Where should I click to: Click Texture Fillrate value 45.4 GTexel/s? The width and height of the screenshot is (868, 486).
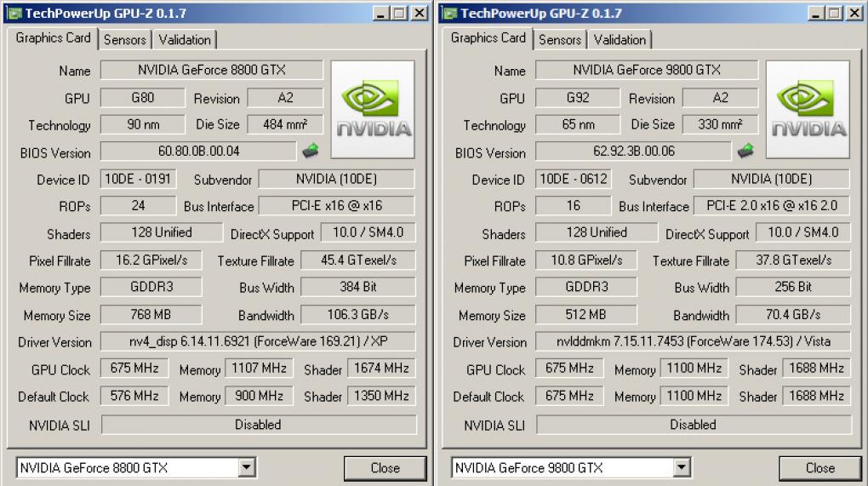pos(358,260)
